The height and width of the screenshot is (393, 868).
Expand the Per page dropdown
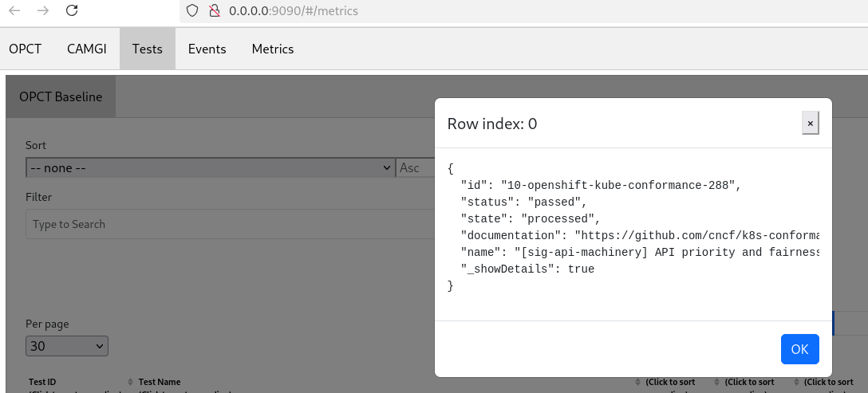(67, 346)
